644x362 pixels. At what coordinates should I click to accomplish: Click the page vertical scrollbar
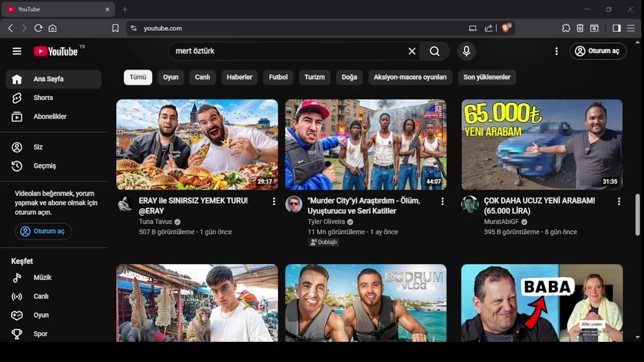point(637,215)
